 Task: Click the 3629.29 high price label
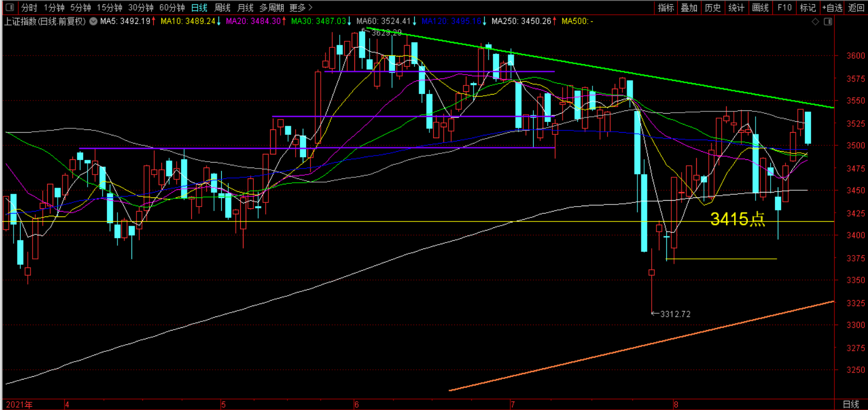tap(387, 33)
